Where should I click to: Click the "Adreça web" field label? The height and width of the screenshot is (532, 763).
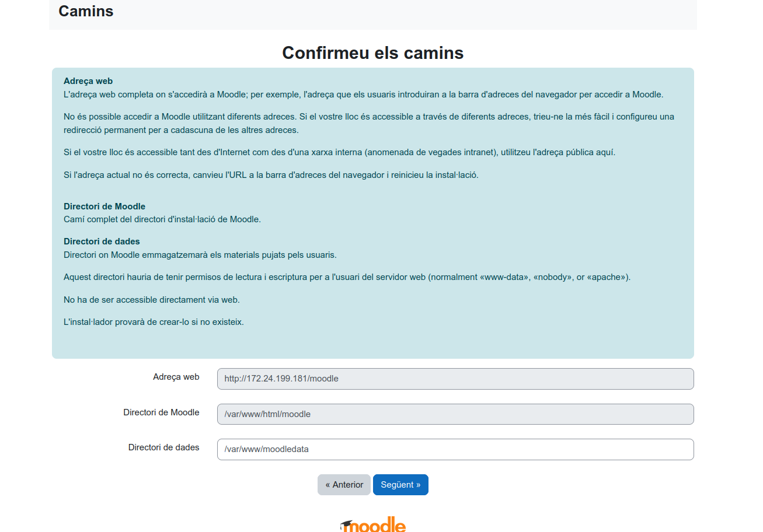[x=176, y=377]
